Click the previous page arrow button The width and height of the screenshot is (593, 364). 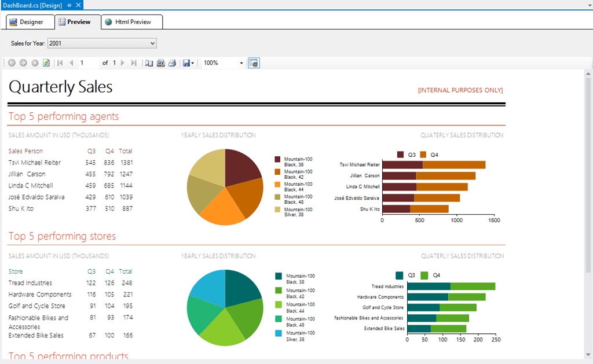[71, 62]
